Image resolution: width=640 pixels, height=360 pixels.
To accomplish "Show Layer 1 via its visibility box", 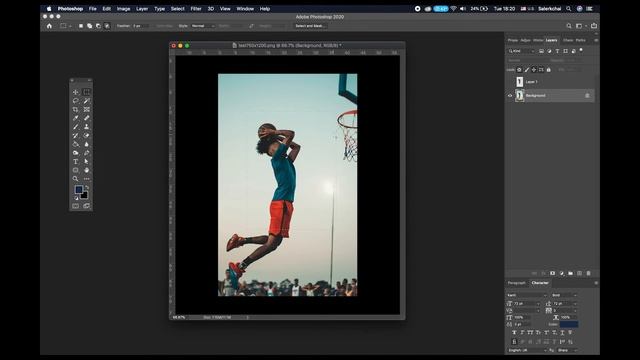I will pos(510,82).
